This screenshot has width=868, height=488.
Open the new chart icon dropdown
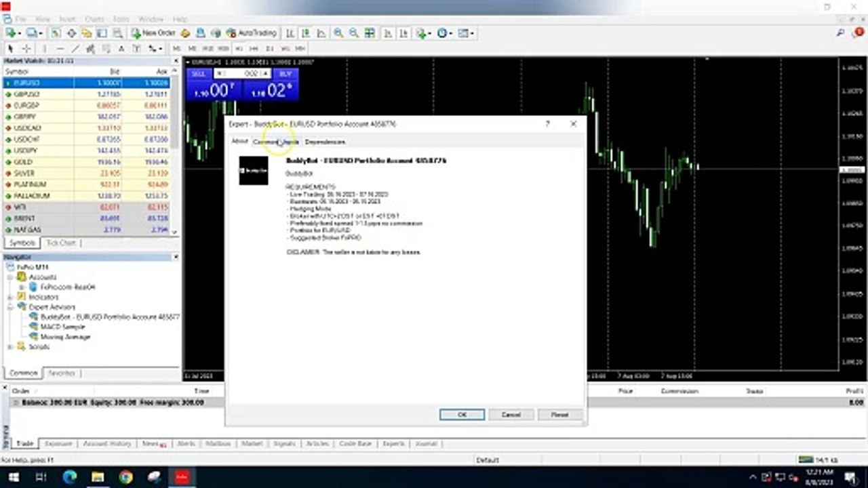tap(13, 33)
